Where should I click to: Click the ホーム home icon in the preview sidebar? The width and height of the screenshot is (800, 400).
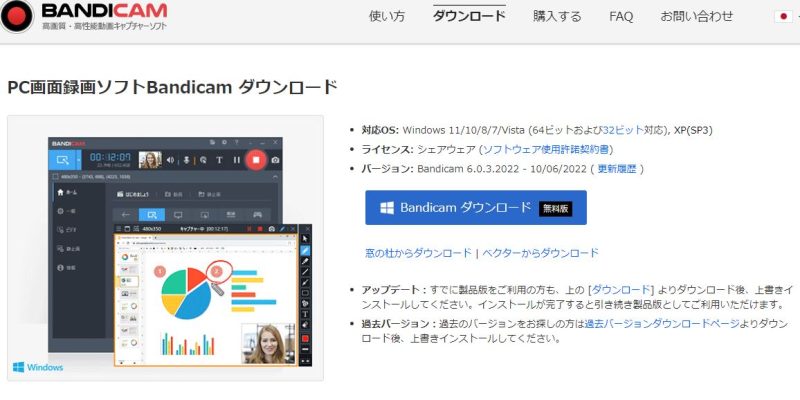click(60, 192)
